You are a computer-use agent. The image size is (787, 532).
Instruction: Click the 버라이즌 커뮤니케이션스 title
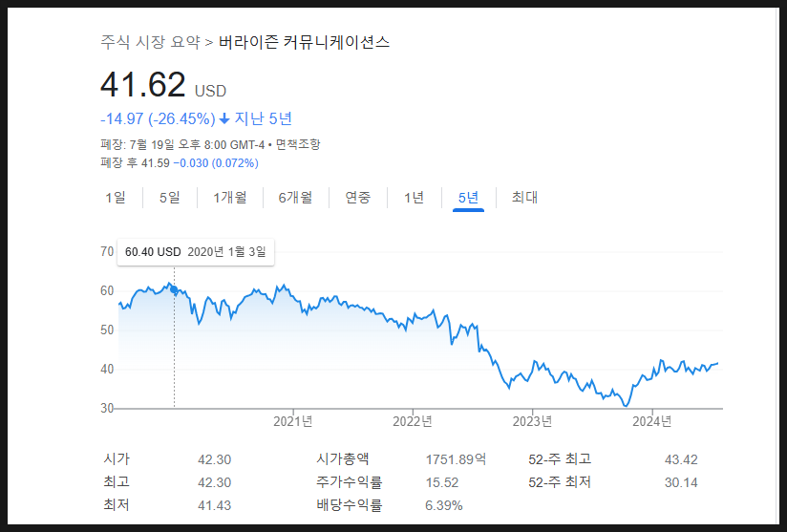[x=304, y=42]
